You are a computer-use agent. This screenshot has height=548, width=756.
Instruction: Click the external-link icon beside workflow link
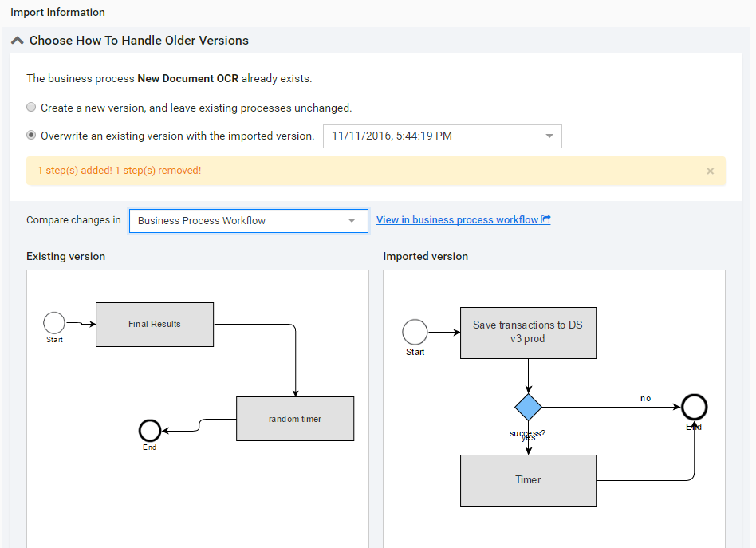tap(545, 219)
